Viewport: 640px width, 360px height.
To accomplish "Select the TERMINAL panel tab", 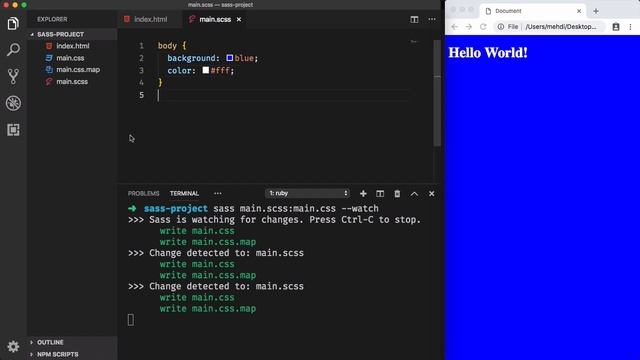I will point(184,193).
